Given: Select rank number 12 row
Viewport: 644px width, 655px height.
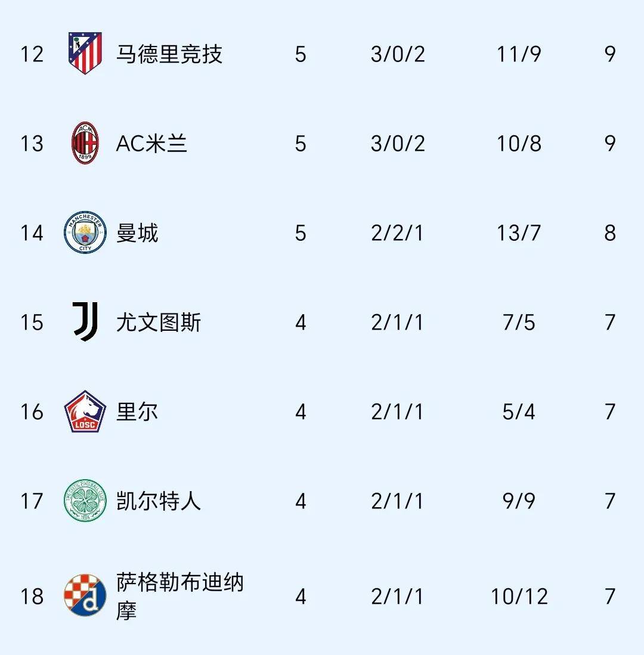Looking at the screenshot, I should (x=322, y=54).
